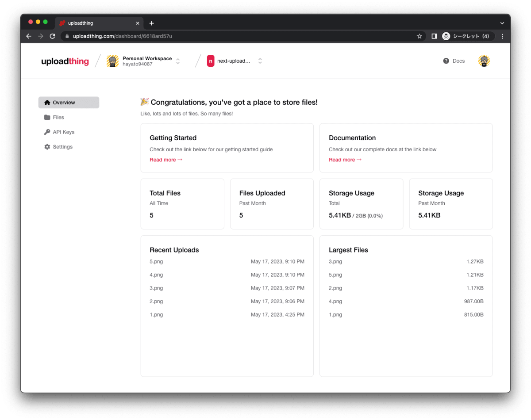Image resolution: width=531 pixels, height=420 pixels.
Task: Click the API Keys key icon
Action: point(47,132)
